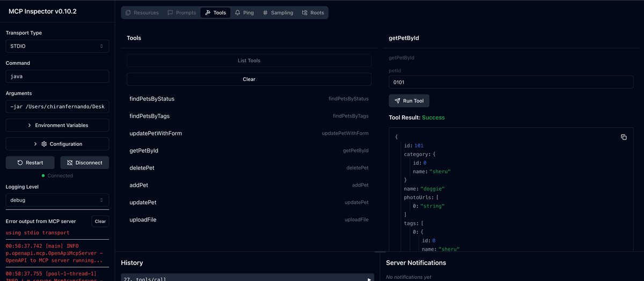Pick the deletePet tool
The width and height of the screenshot is (644, 281).
pos(249,168)
